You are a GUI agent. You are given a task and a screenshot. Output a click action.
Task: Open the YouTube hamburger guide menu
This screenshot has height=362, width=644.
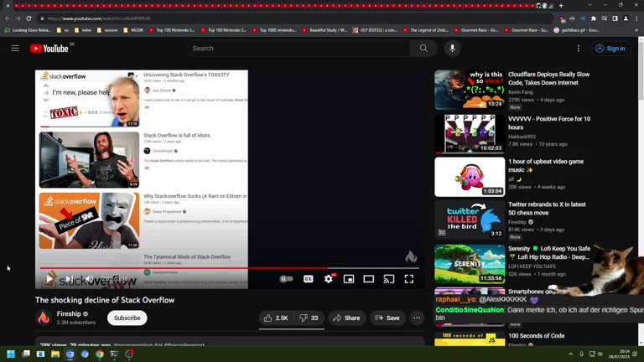[x=15, y=49]
